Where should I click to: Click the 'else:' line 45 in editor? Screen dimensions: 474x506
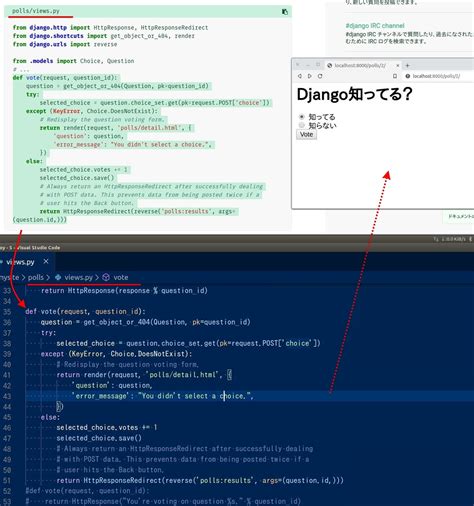[50, 417]
